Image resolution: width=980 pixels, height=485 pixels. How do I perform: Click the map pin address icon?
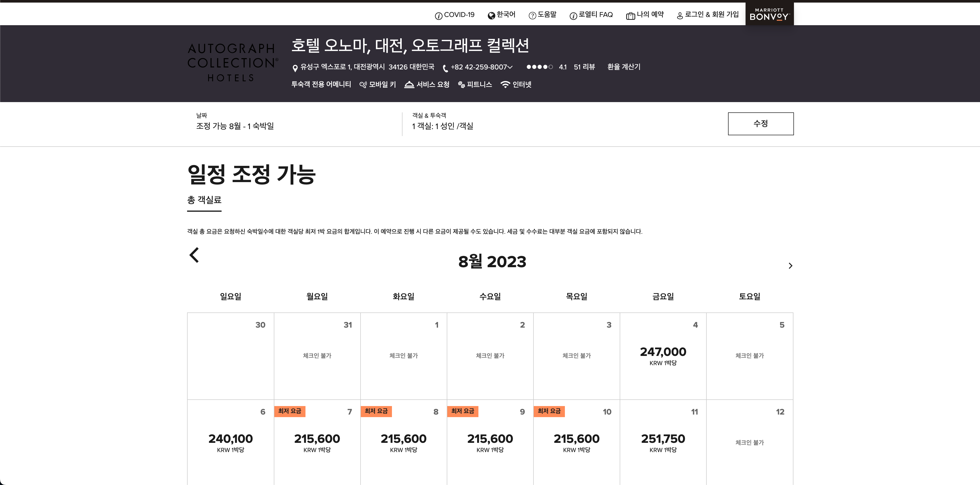(x=295, y=68)
